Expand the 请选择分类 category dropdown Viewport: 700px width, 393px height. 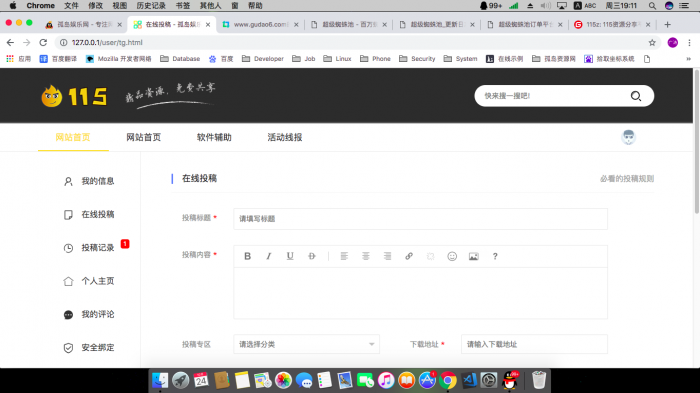306,344
